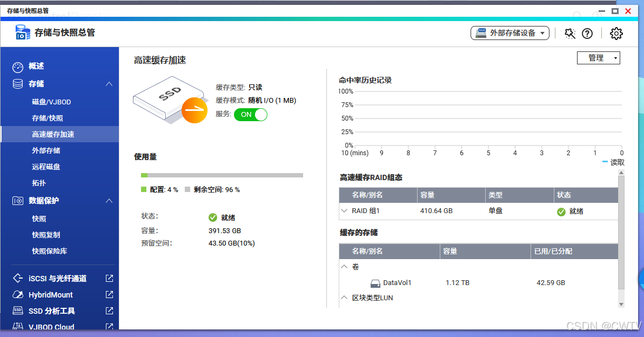This screenshot has height=337, width=644.
Task: Open VJBOD Cloud external link arrow
Action: coord(109,326)
